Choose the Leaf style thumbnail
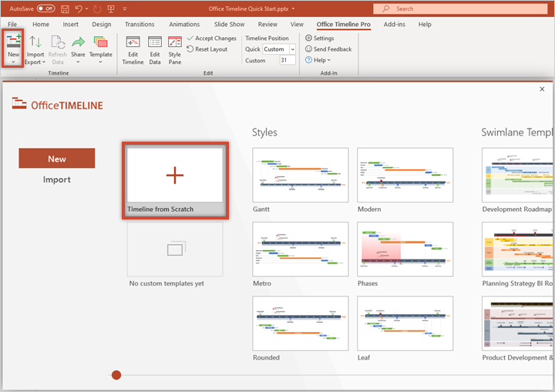The height and width of the screenshot is (392, 555). (405, 323)
